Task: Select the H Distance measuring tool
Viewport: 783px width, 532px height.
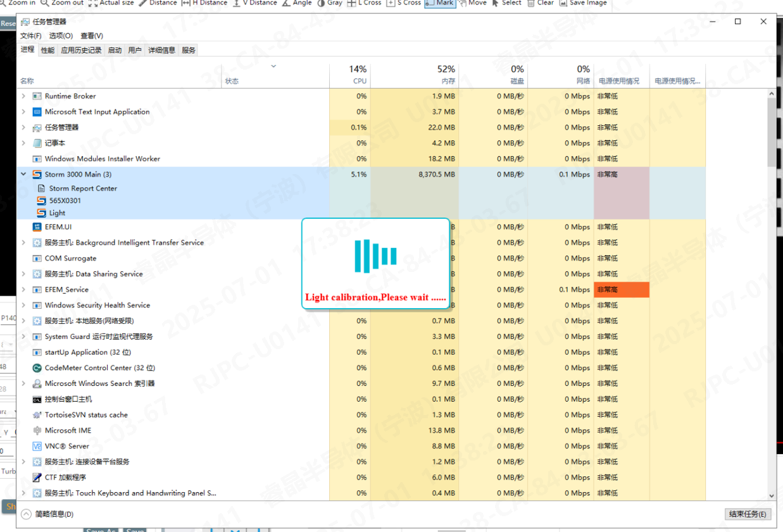Action: click(204, 3)
